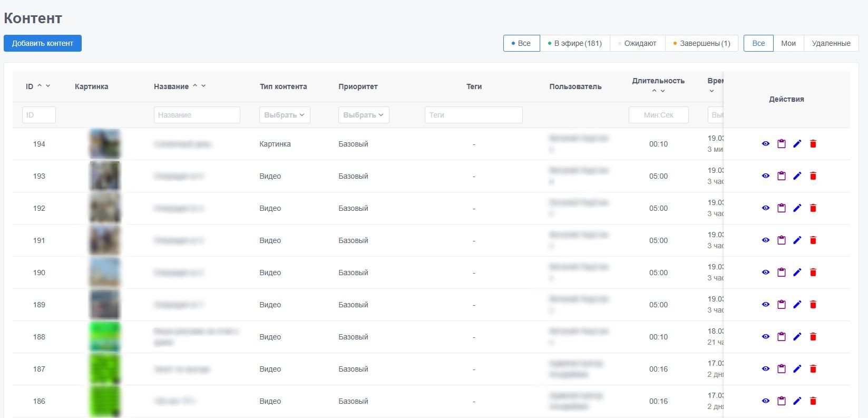
Task: Click the eye view icon for ID 194
Action: 766,144
